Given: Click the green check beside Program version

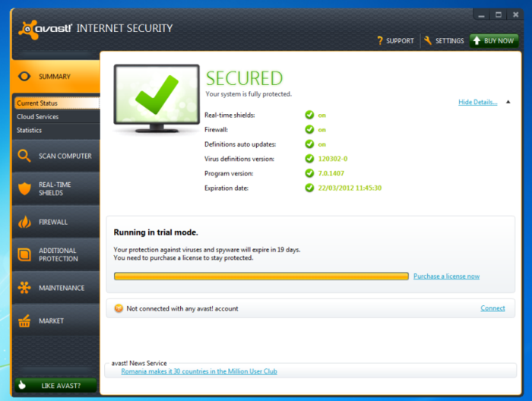Looking at the screenshot, I should click(x=309, y=173).
